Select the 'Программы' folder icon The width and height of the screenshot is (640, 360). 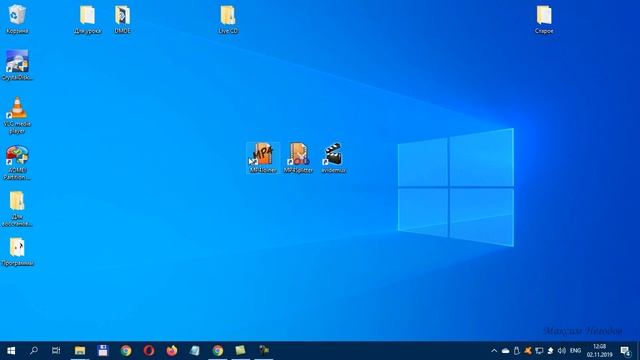click(x=17, y=252)
